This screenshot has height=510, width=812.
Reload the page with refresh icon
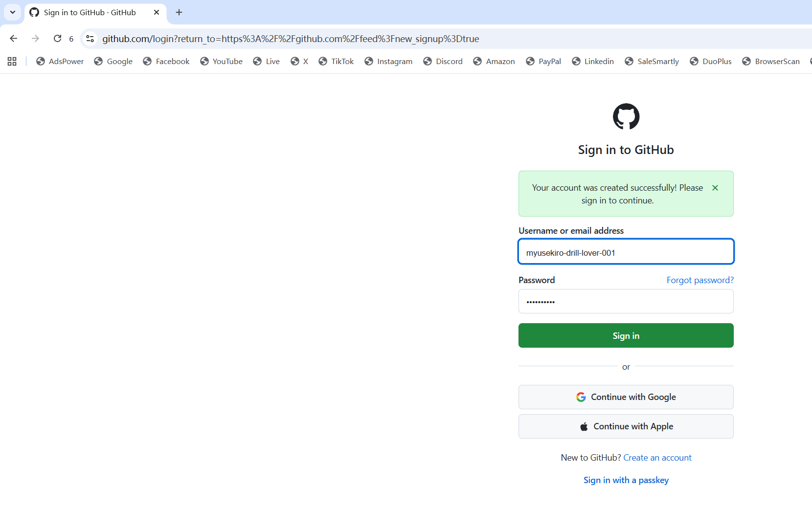tap(58, 39)
